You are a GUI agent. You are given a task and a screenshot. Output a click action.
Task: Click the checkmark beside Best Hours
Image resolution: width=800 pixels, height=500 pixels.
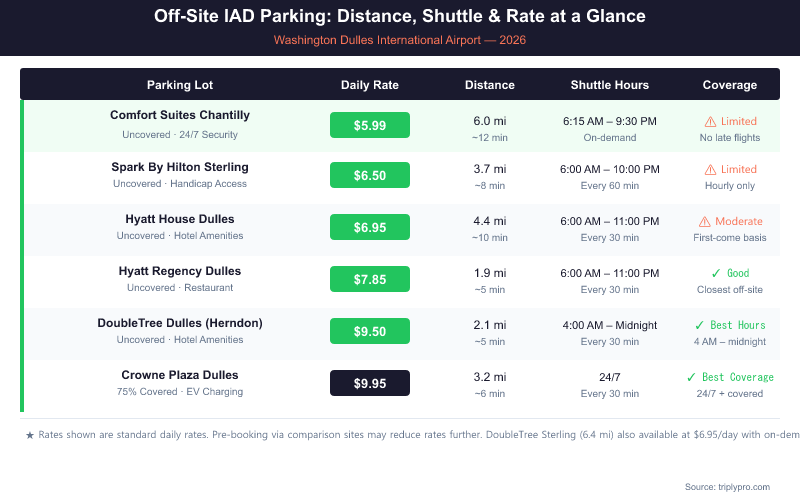point(699,325)
